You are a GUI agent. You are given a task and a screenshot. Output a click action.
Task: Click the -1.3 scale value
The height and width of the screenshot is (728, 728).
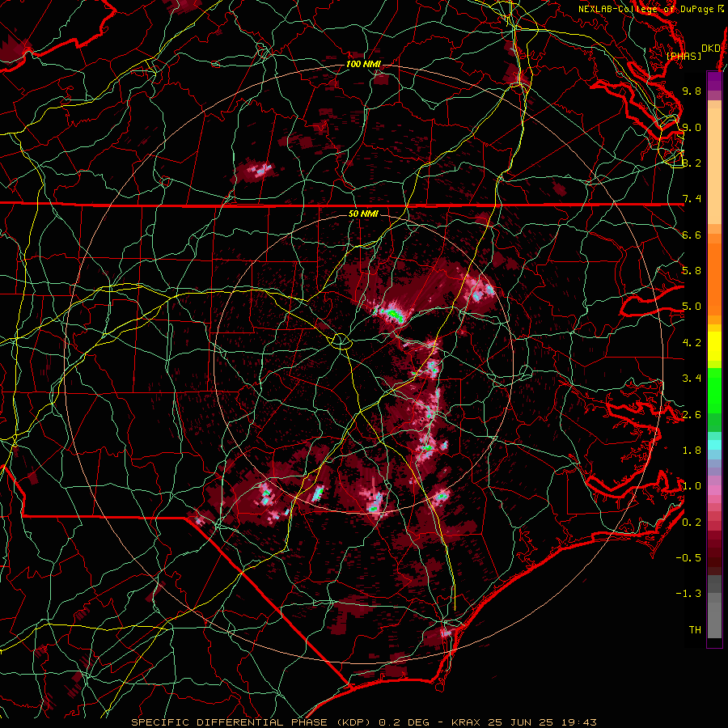[x=688, y=594]
